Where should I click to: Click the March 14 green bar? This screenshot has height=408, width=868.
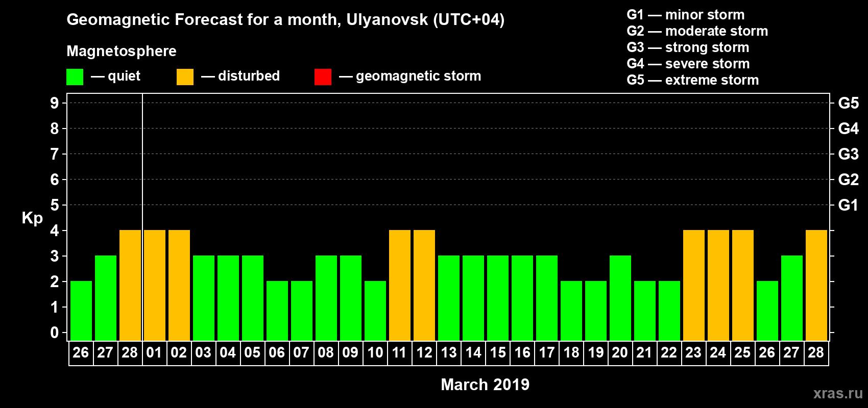tap(473, 298)
